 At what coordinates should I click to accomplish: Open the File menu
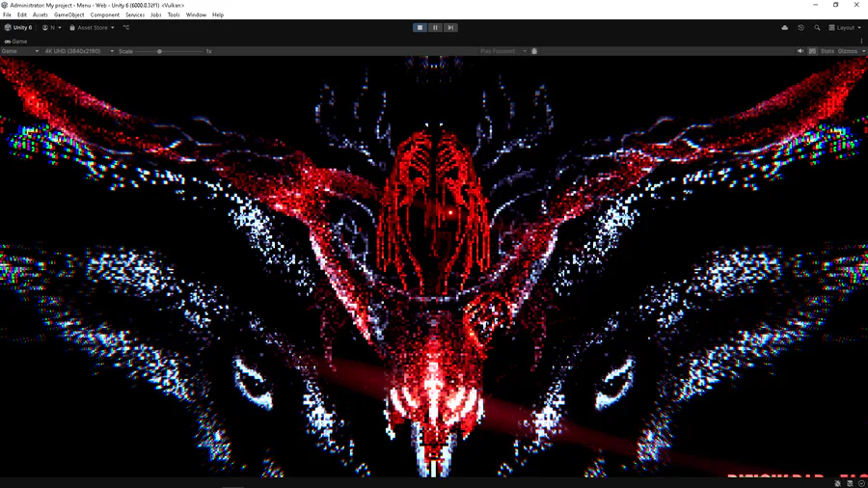coord(7,14)
